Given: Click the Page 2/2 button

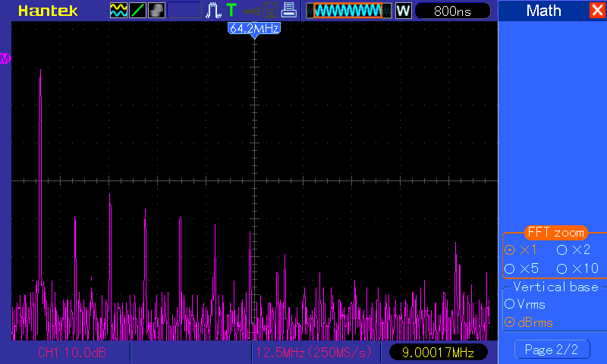Looking at the screenshot, I should click(552, 350).
